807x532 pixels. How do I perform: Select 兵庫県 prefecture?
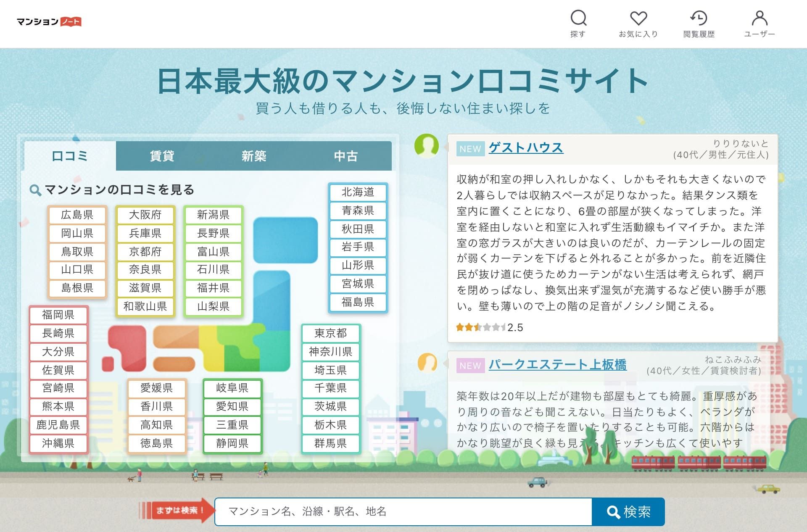coord(145,233)
